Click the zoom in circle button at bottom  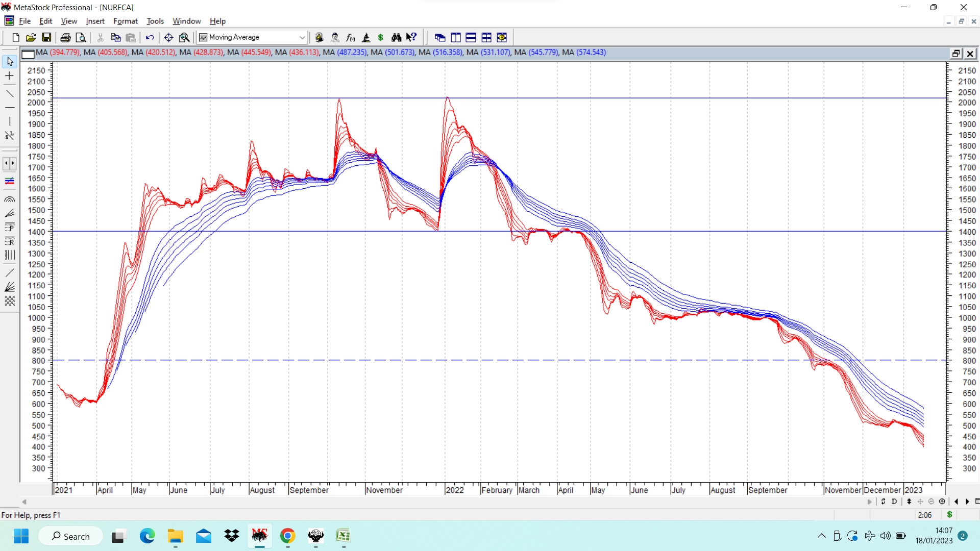[942, 502]
